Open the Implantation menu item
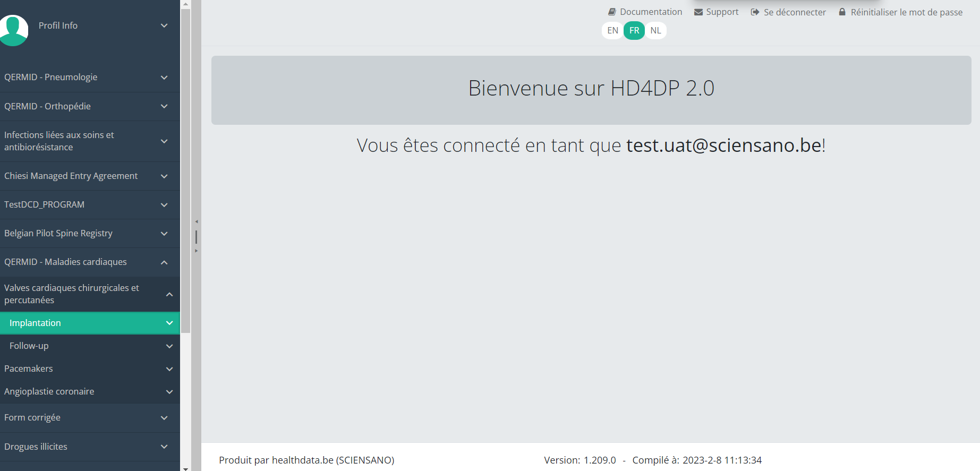Viewport: 980px width, 471px height. (35, 323)
